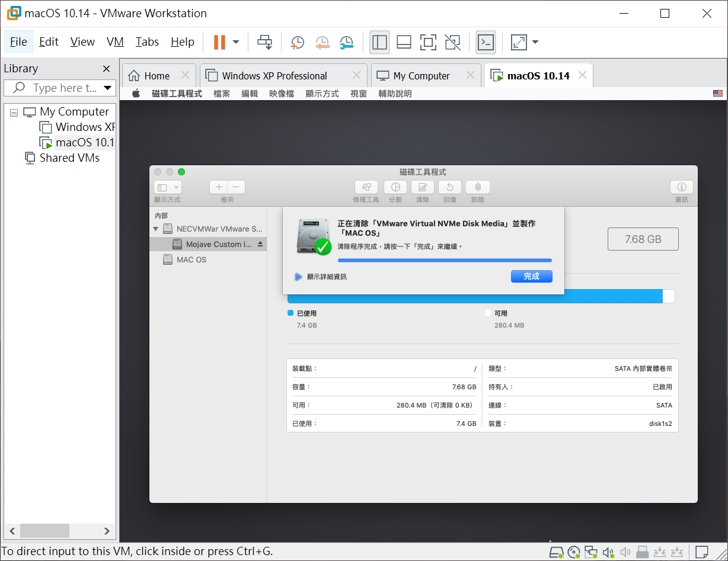Click the remove volume minus button
The width and height of the screenshot is (728, 561).
(x=236, y=187)
